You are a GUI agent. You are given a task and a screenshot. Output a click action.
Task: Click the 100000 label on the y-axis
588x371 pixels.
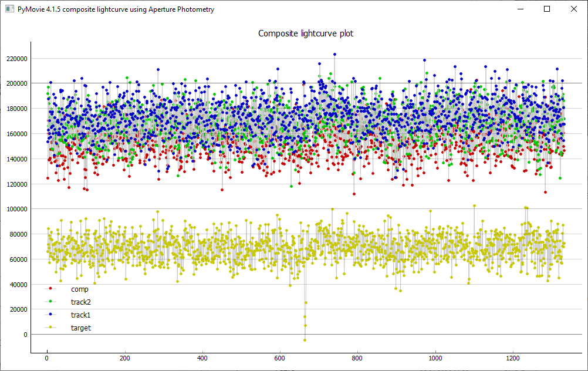pos(16,209)
